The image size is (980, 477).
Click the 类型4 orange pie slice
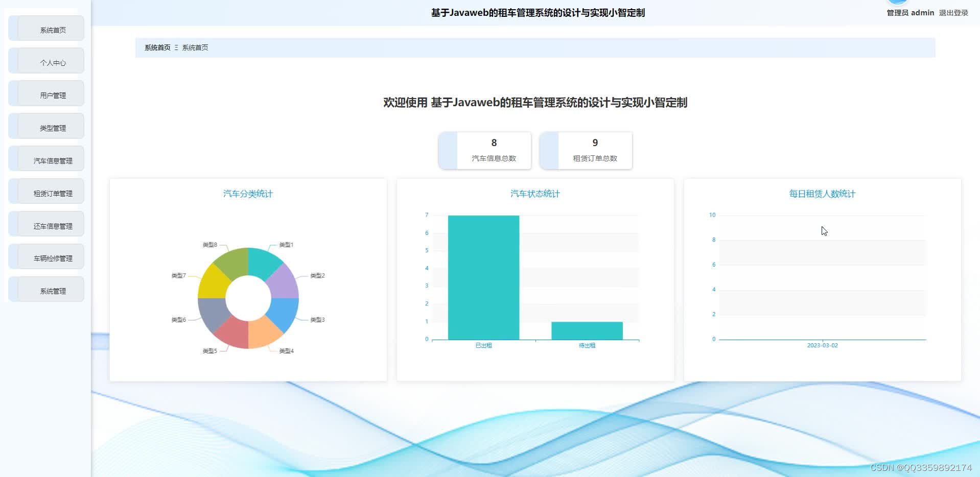click(x=263, y=333)
